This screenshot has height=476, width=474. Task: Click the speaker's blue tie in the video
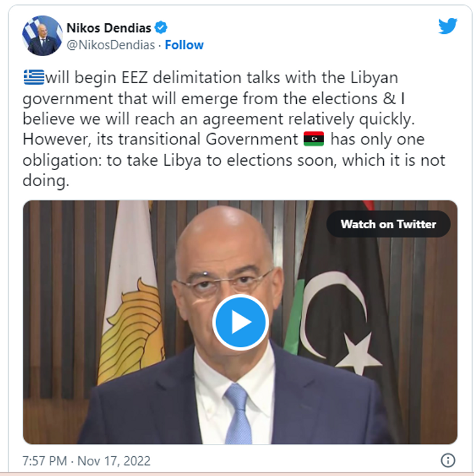[238, 414]
